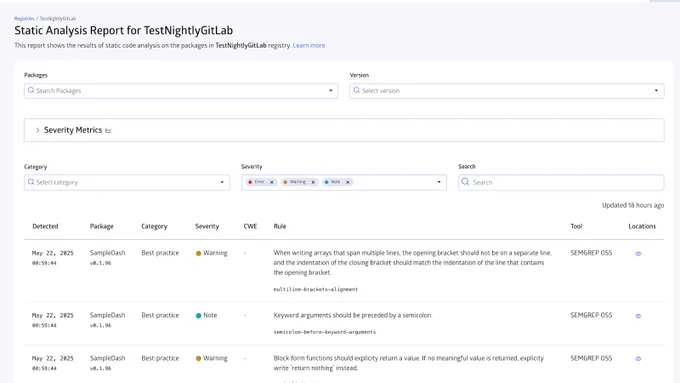This screenshot has width=680, height=383.
Task: Click the Warning chip's orange dot
Action: tap(285, 182)
